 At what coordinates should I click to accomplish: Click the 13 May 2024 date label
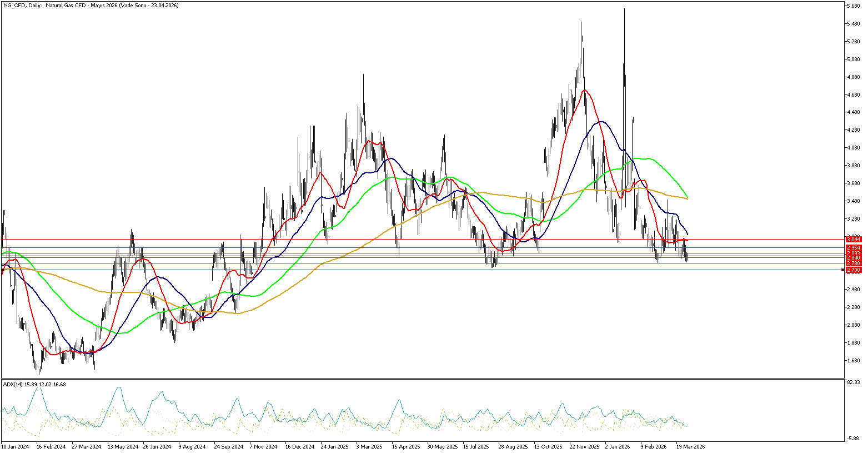pos(122,446)
